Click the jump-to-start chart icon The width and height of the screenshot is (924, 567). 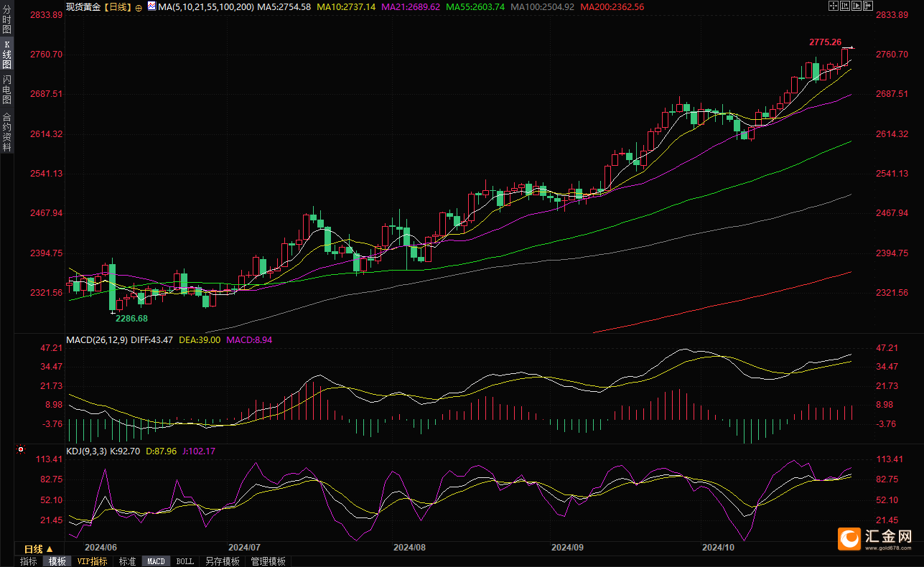[x=845, y=6]
